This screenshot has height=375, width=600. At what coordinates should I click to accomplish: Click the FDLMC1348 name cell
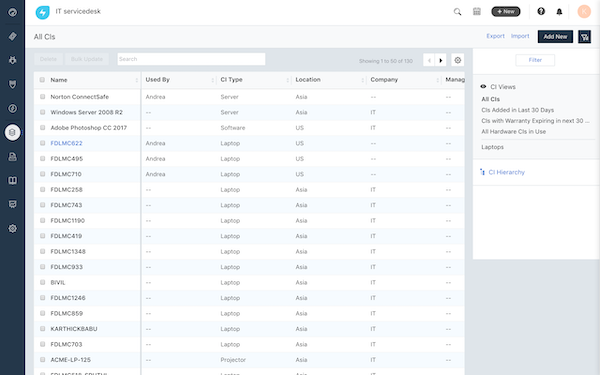(x=68, y=251)
